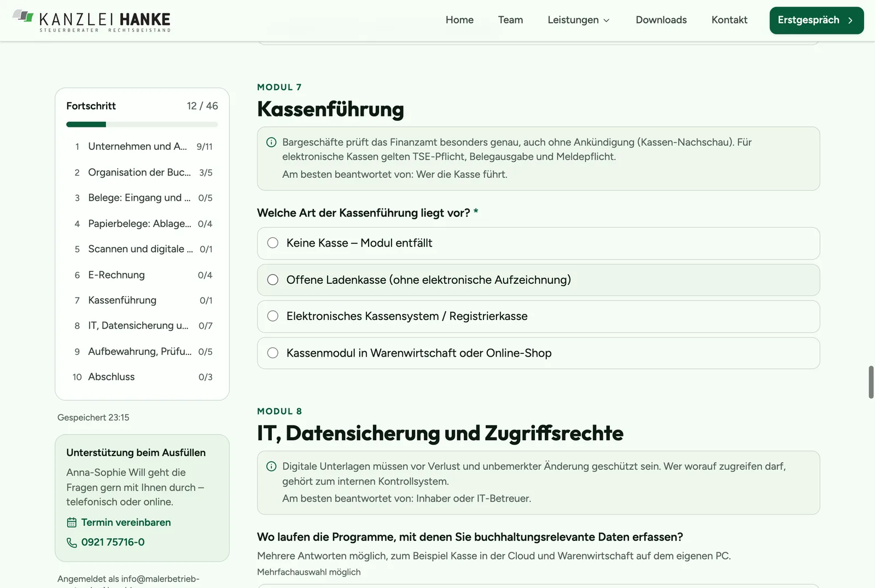Click 'IT, Datensicherung und Zugriffsrechte' heading
875x588 pixels.
(x=440, y=433)
